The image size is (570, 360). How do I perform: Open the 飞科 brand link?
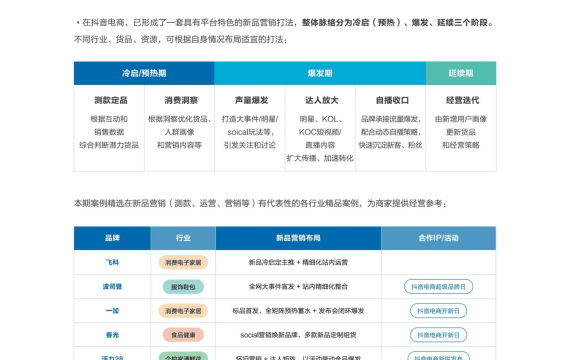[x=112, y=262]
